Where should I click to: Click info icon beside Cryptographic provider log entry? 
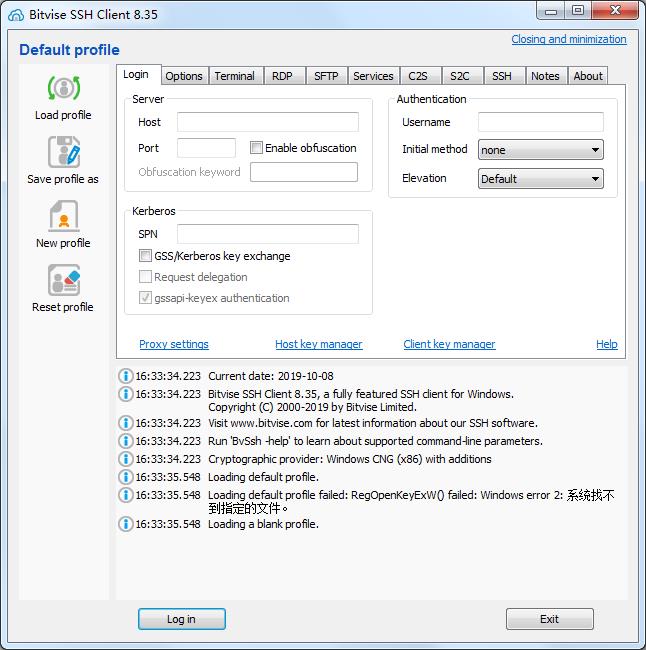coord(125,459)
